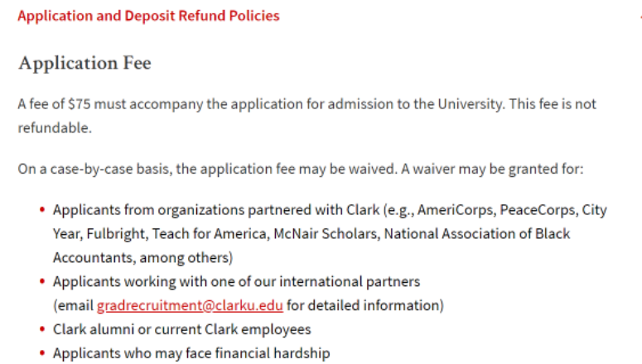Viewport: 642px width, 364px height.
Task: Click the Application Fee heading
Action: 84,63
